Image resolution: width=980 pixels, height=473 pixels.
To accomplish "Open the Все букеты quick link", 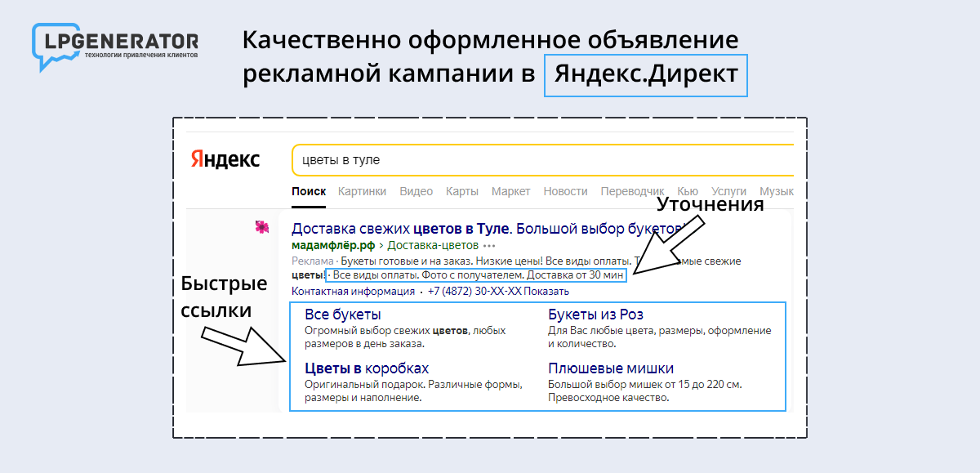I will click(x=343, y=315).
